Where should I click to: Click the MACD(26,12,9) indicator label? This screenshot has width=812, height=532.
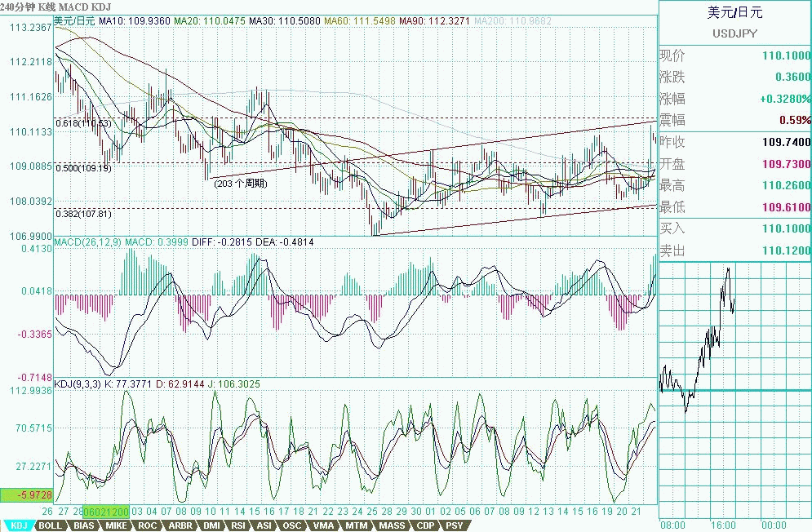pyautogui.click(x=88, y=242)
